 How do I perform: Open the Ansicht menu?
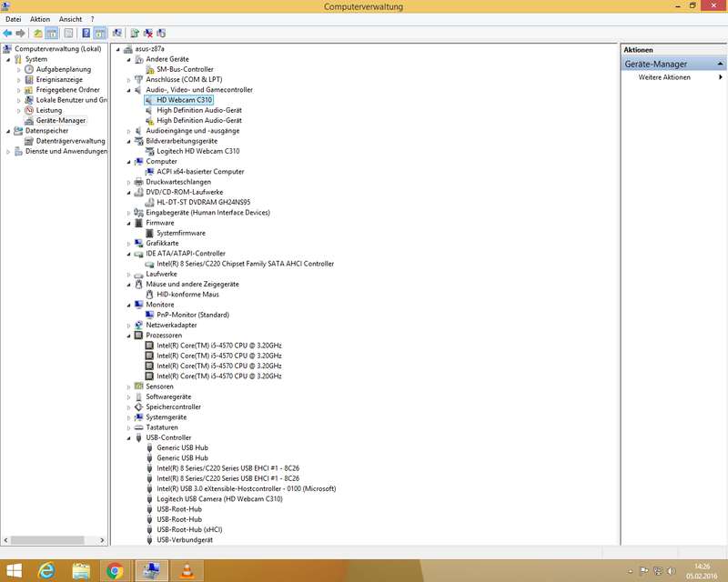[70, 18]
